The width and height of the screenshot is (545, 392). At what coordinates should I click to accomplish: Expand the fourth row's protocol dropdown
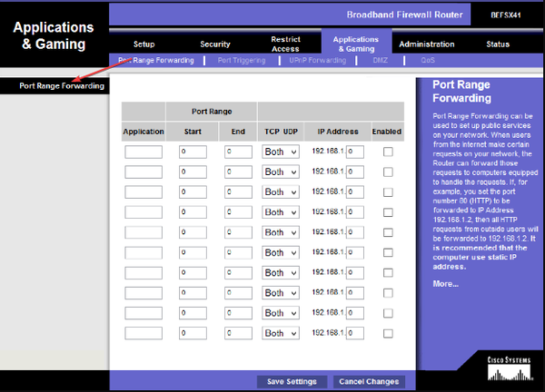(281, 212)
